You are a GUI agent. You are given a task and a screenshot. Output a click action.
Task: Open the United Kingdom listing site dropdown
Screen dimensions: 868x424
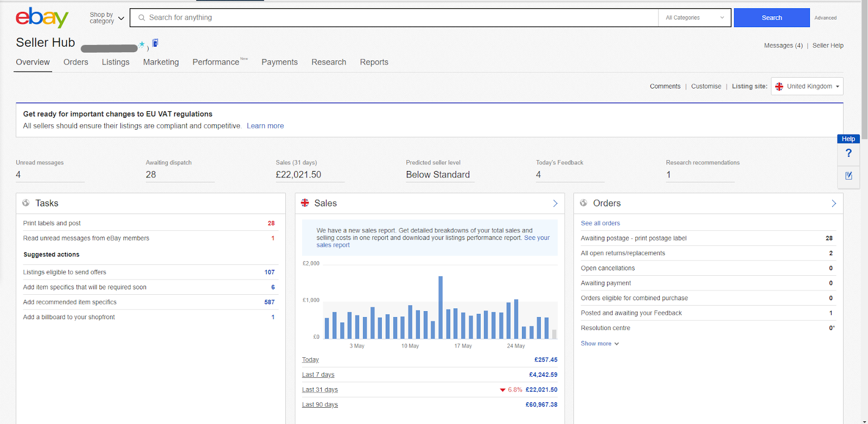[x=807, y=86]
